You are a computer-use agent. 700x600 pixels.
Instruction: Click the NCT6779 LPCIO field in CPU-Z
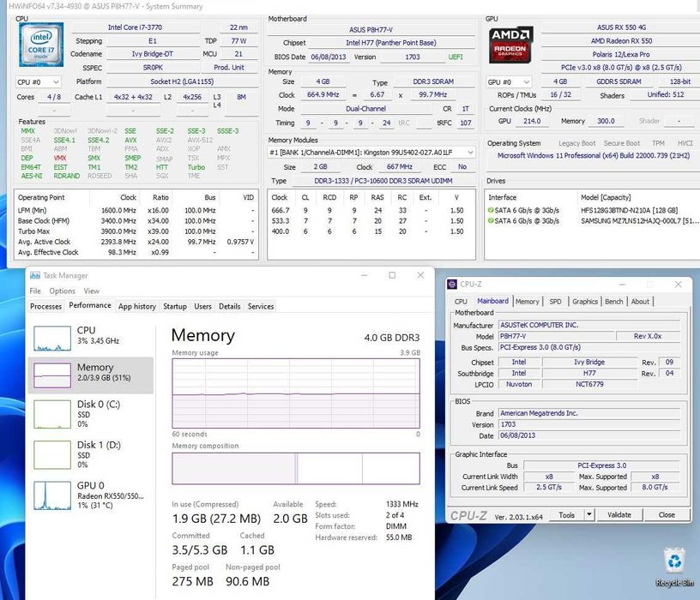point(589,384)
